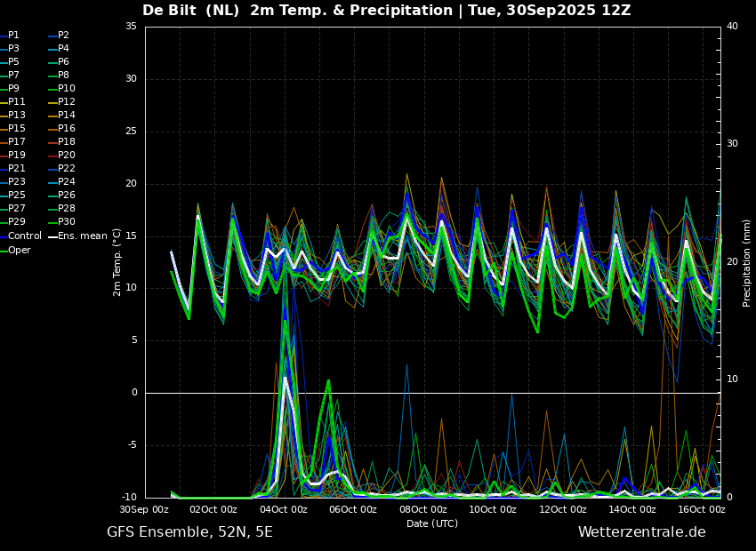
Task: Click the 30Sep 00z axis label
Action: [x=144, y=509]
